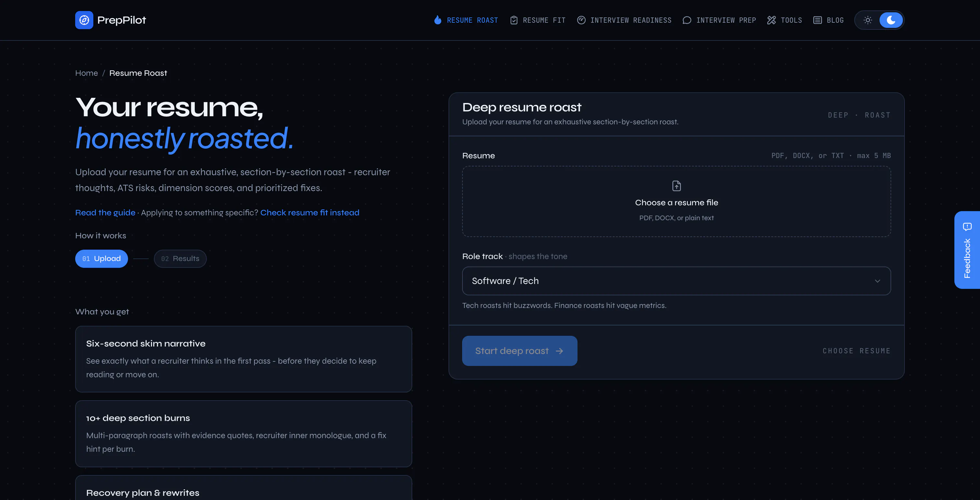This screenshot has height=500, width=980.
Task: Select dark mode moon toggle
Action: click(x=891, y=20)
